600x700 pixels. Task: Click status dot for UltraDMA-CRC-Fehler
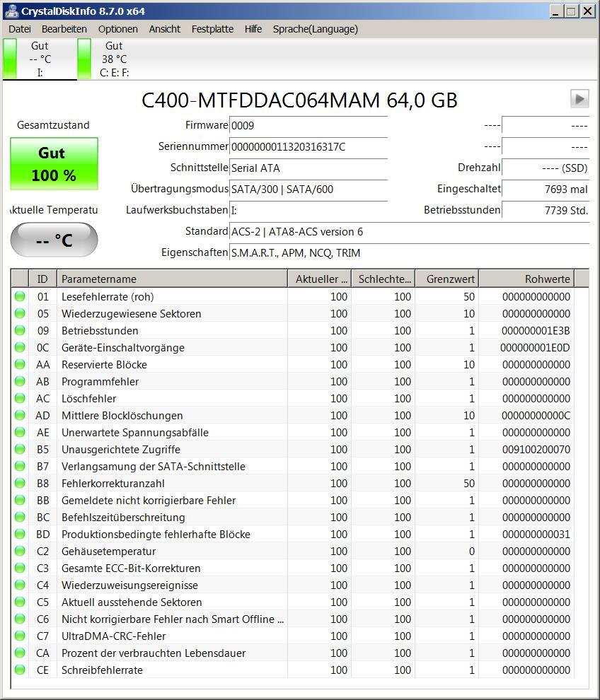pos(20,636)
